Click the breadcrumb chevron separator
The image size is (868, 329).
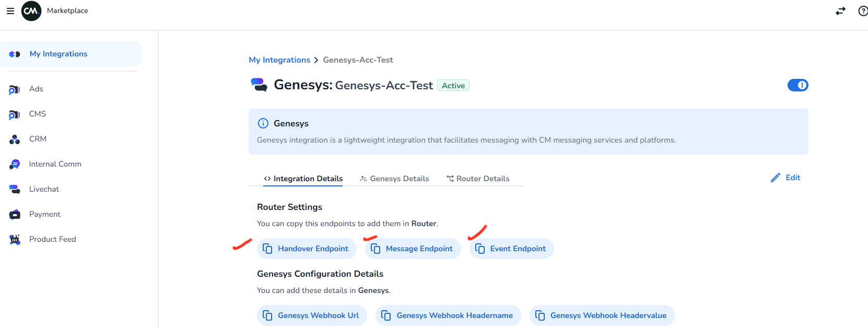tap(316, 61)
